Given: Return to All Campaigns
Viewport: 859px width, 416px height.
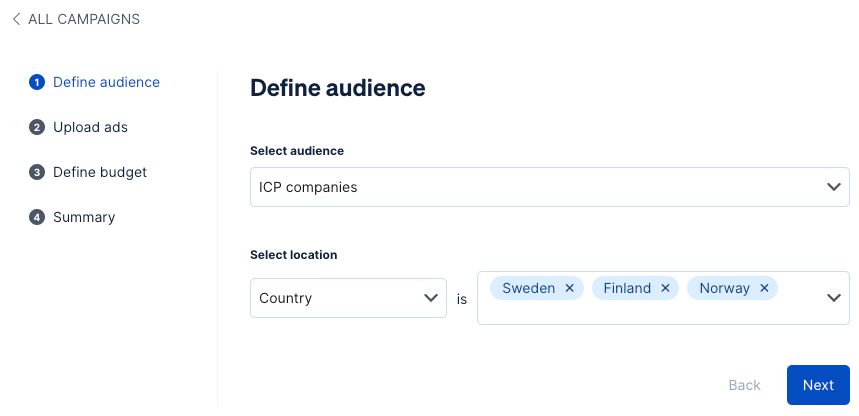Looking at the screenshot, I should (84, 20).
